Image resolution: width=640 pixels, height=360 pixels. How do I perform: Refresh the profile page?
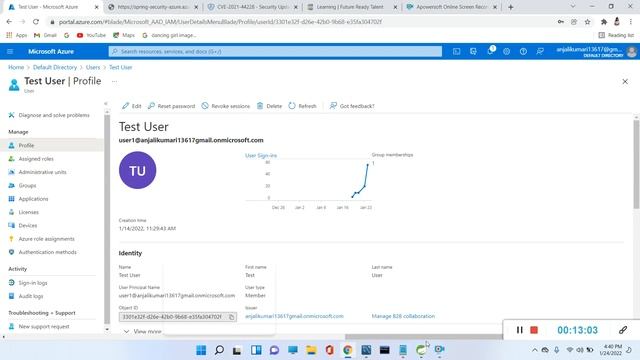tap(302, 106)
